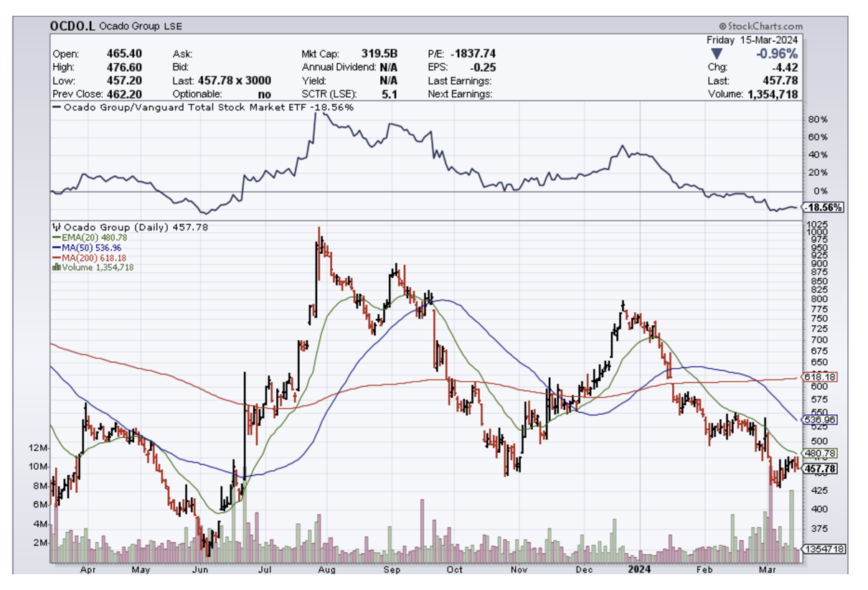Click the Last Earnings label
This screenshot has height=590, width=868.
click(460, 80)
